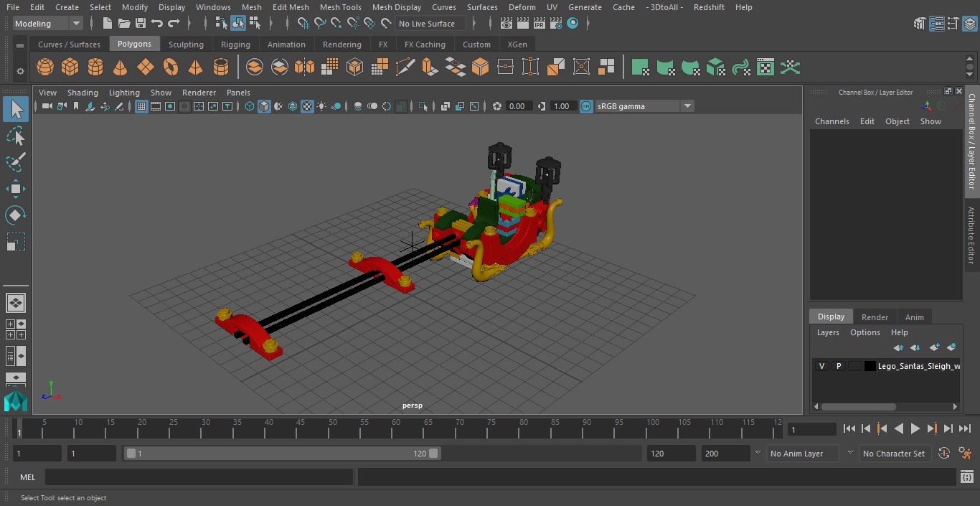The height and width of the screenshot is (506, 980).
Task: Click the layer black color swatch
Action: coord(870,366)
